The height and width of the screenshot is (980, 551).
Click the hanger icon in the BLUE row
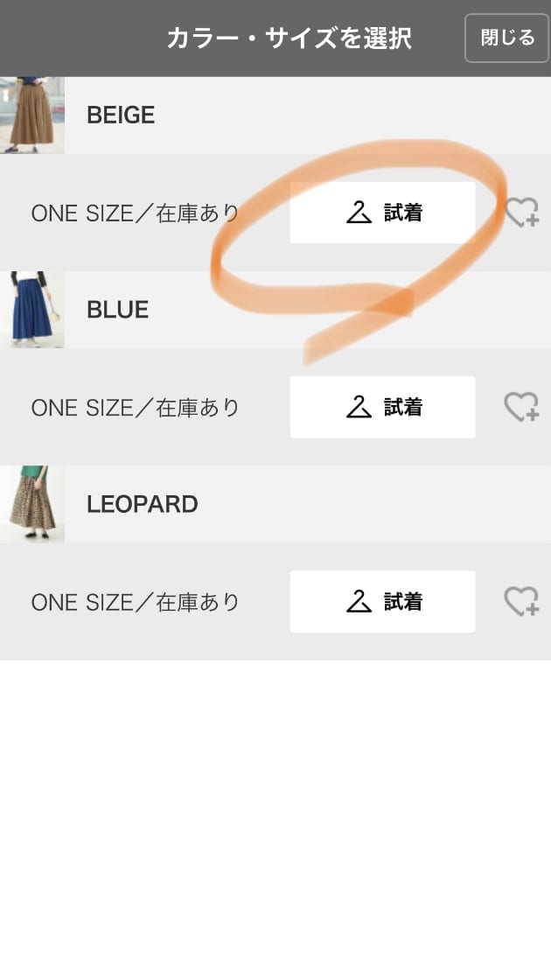tap(359, 407)
